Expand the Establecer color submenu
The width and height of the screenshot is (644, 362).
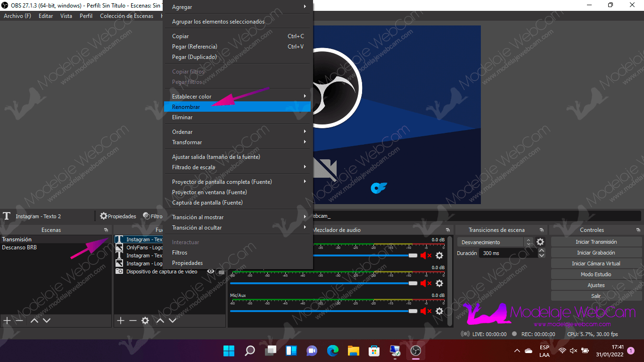237,97
